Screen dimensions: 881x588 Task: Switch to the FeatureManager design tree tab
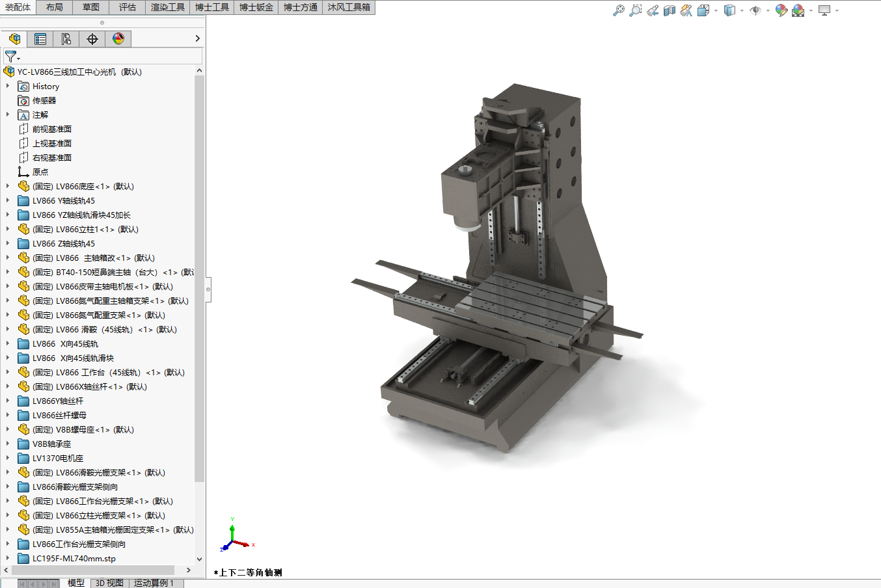14,39
